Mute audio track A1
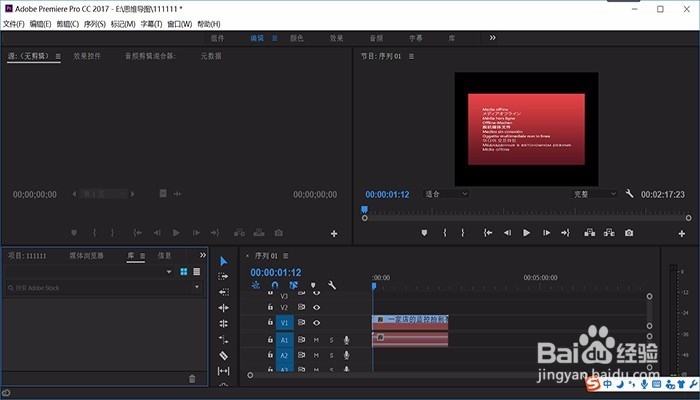The width and height of the screenshot is (700, 400). click(316, 340)
